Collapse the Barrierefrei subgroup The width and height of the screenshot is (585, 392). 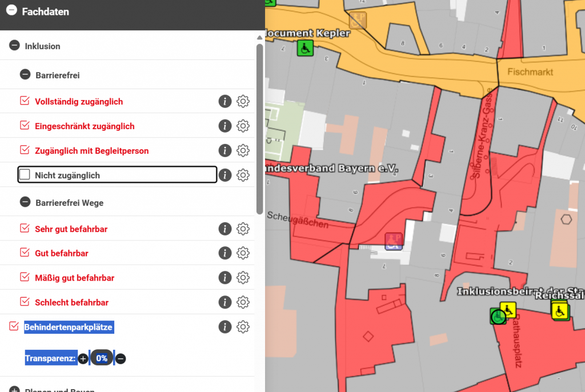pyautogui.click(x=25, y=75)
